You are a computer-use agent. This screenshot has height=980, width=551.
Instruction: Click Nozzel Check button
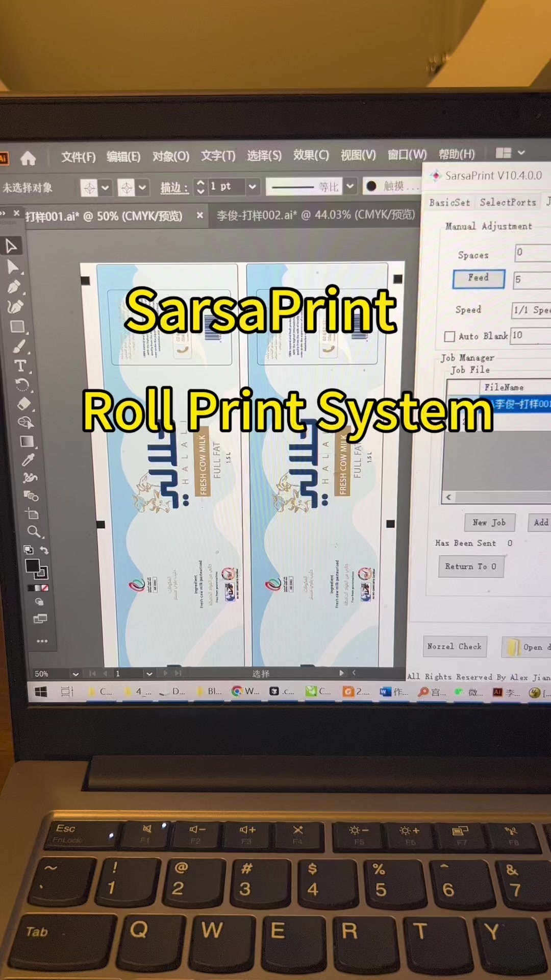tap(455, 647)
